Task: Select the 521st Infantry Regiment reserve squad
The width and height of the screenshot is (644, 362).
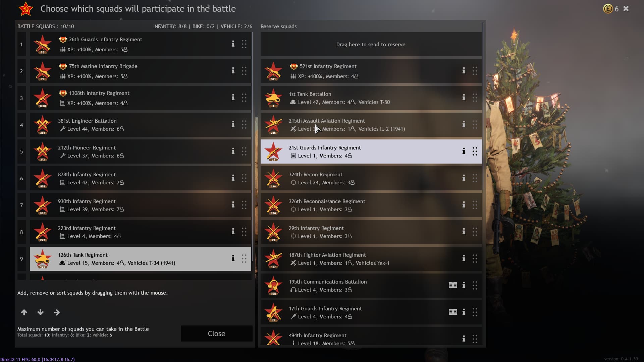Action: tap(371, 71)
